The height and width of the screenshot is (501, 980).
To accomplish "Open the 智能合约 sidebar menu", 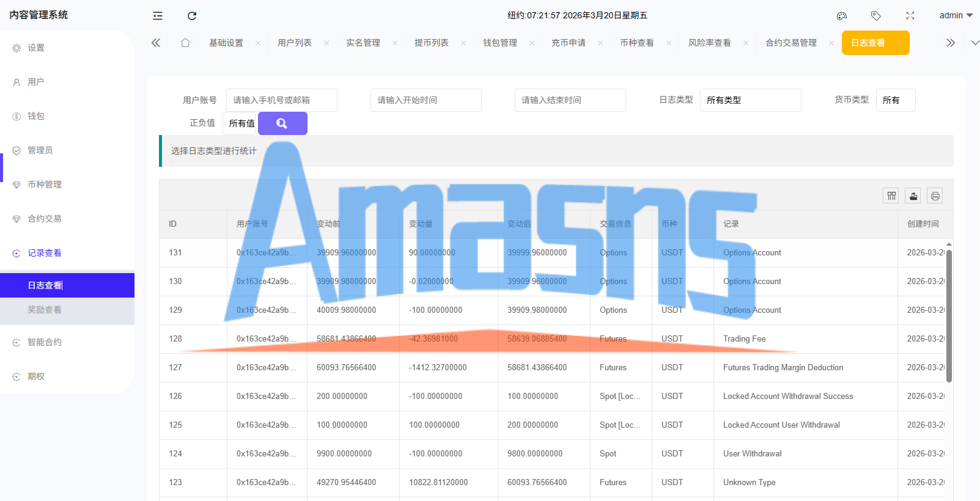I will click(67, 342).
